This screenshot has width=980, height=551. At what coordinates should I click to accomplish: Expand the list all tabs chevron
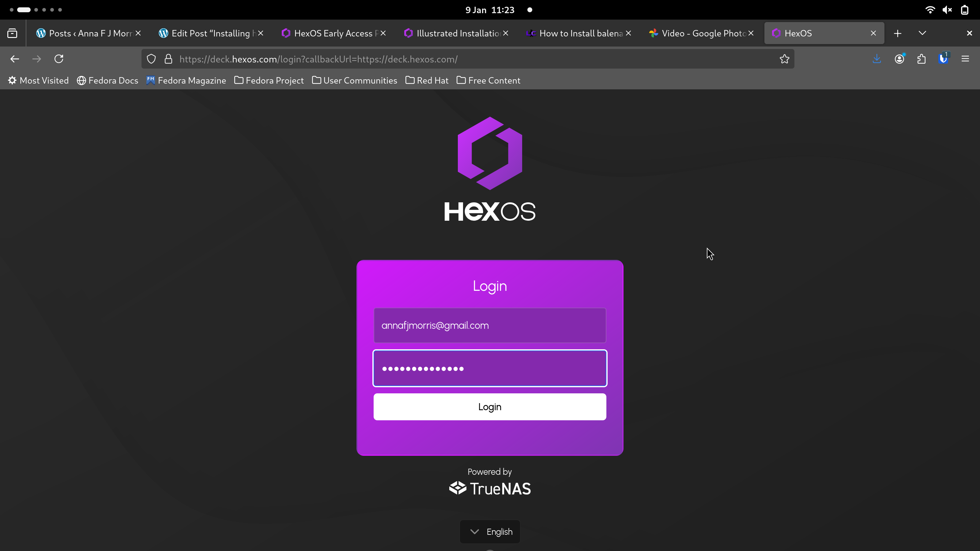coord(922,33)
